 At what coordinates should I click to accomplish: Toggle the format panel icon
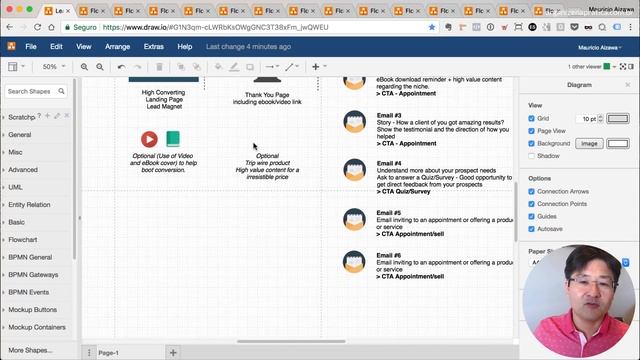click(x=631, y=67)
